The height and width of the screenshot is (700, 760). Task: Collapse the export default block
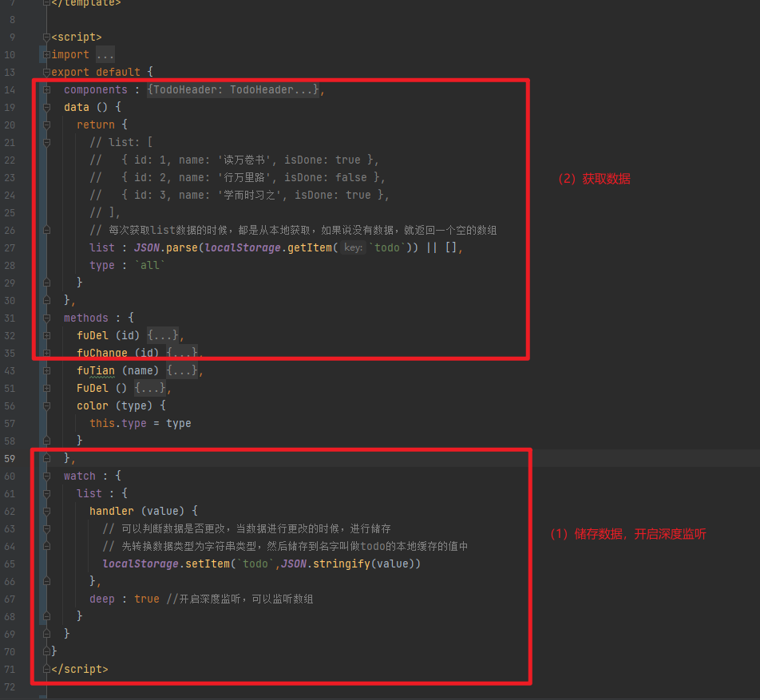(46, 72)
